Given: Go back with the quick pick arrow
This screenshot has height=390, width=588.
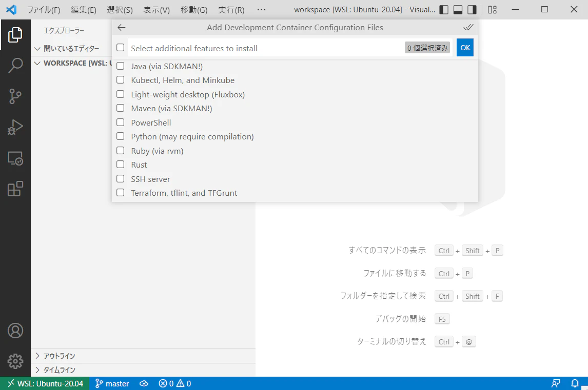Looking at the screenshot, I should click(x=121, y=27).
